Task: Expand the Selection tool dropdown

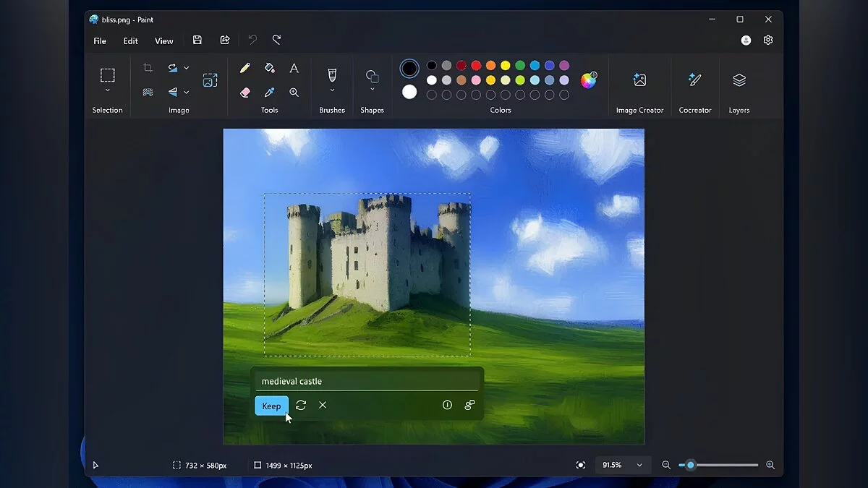Action: (107, 90)
